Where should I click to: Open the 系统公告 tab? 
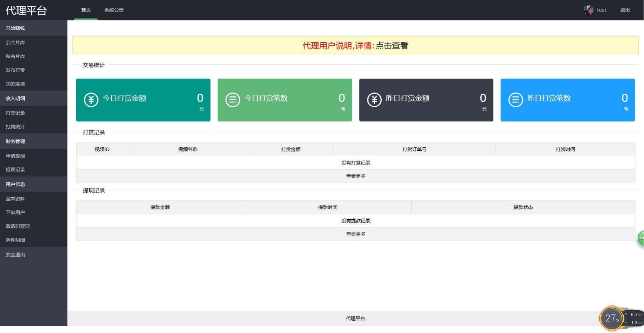114,10
